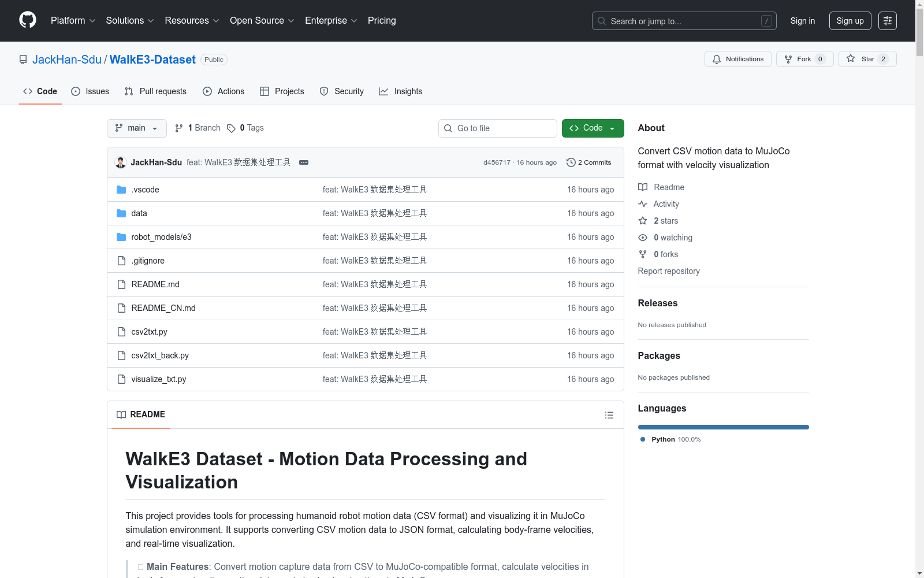
Task: Click the tag icon beside 0 Tags
Action: point(231,128)
